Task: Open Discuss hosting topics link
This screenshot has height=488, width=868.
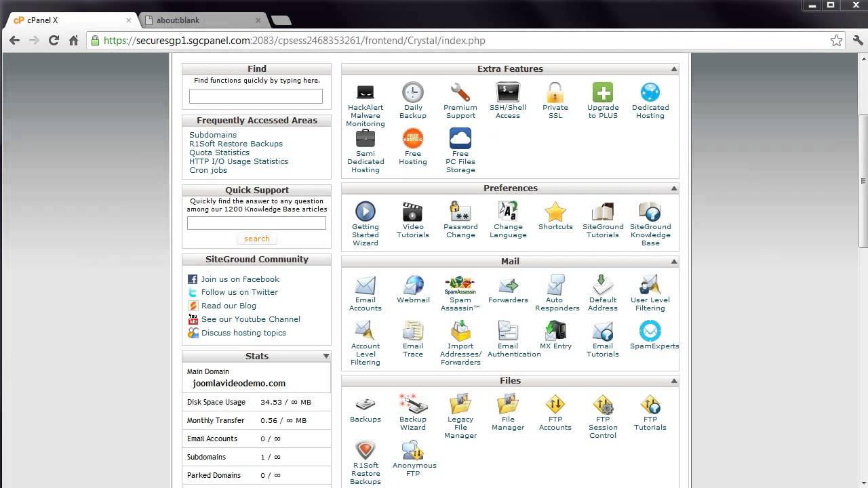Action: 243,333
